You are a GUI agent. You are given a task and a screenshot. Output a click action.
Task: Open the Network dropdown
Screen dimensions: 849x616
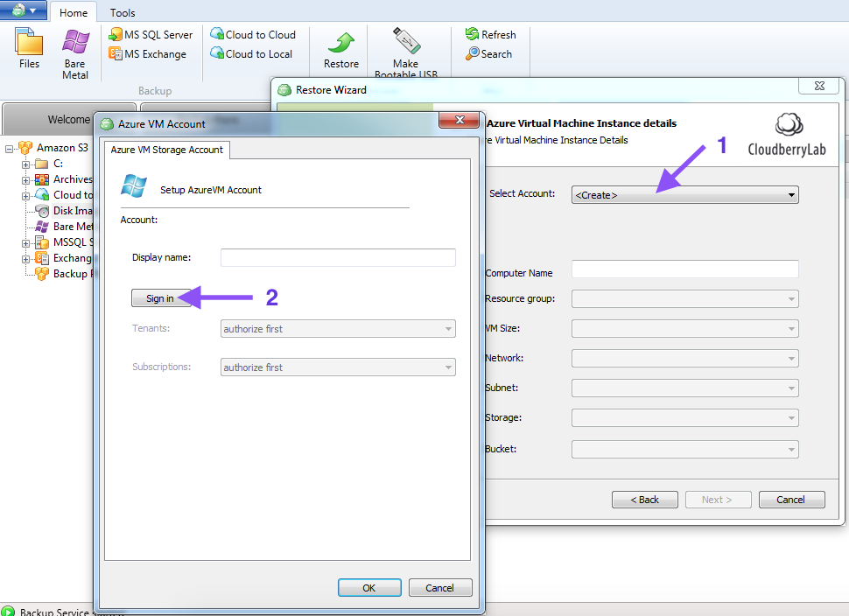[x=685, y=359]
